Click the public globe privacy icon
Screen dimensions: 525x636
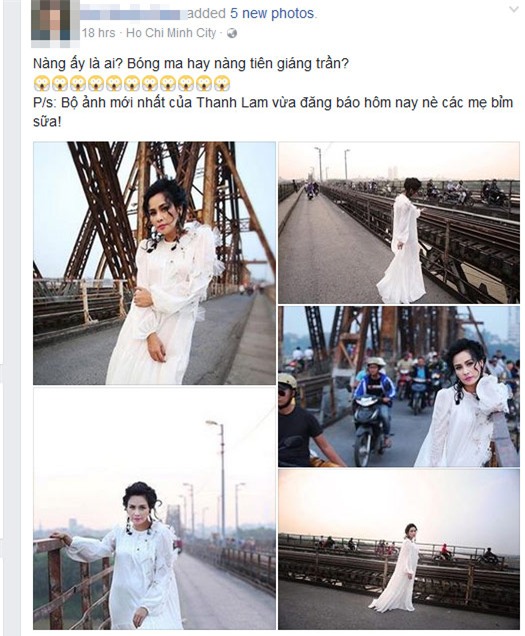click(232, 33)
